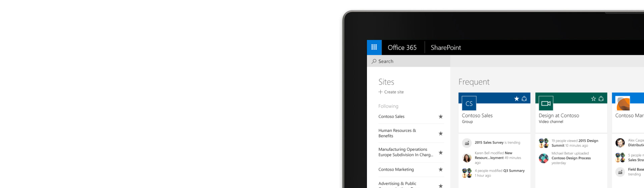644x188 pixels.
Task: Click the search magnifier icon
Action: point(374,61)
